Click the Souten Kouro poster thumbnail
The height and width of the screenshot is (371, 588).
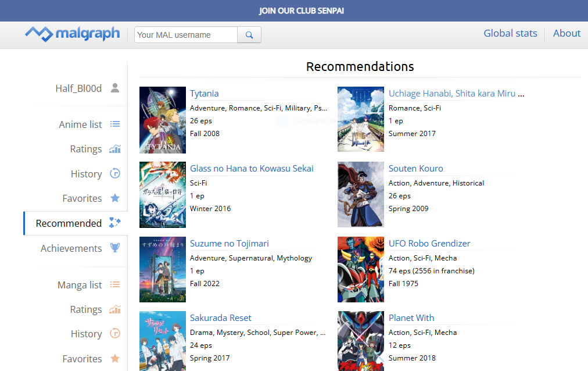(x=361, y=194)
